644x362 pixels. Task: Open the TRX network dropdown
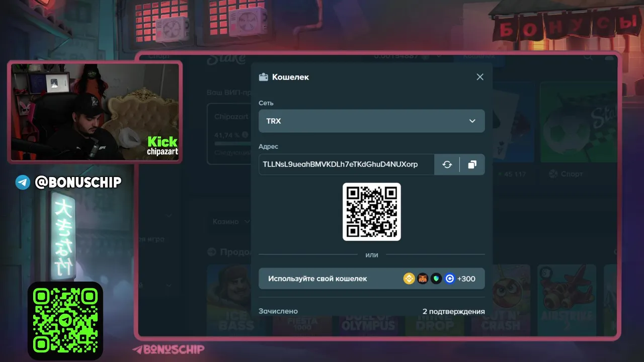(372, 121)
